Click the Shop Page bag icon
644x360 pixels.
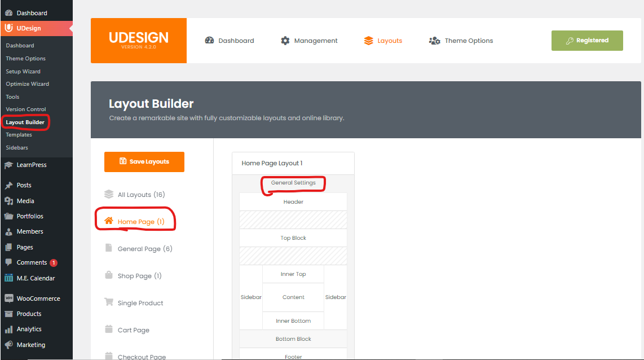[x=108, y=275]
